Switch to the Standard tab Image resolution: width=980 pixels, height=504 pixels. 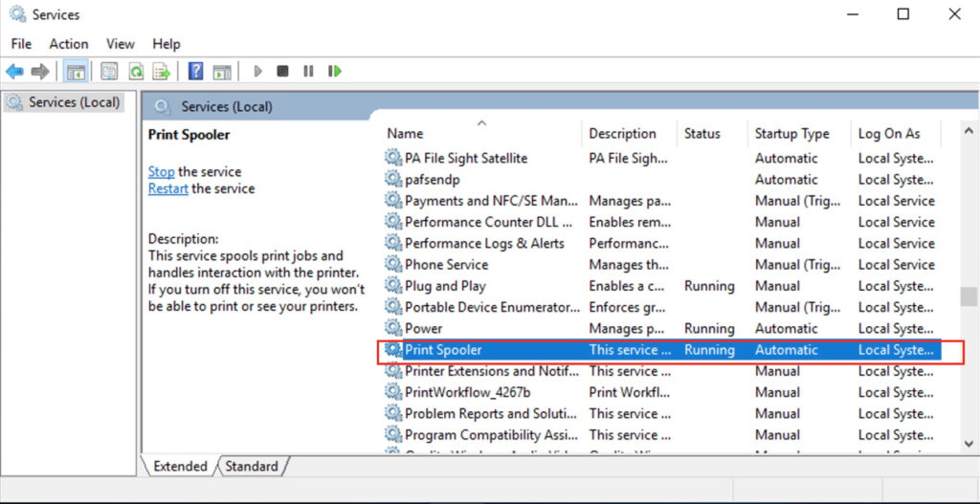point(252,467)
